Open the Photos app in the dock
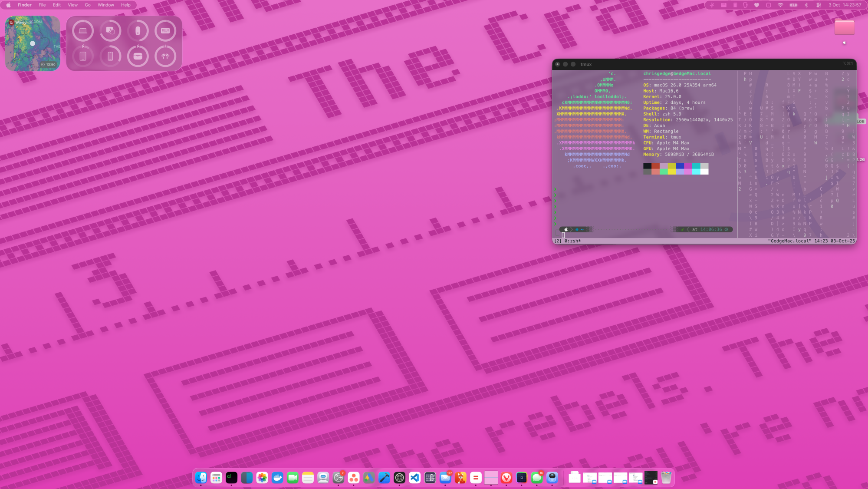The height and width of the screenshot is (489, 868). (262, 478)
